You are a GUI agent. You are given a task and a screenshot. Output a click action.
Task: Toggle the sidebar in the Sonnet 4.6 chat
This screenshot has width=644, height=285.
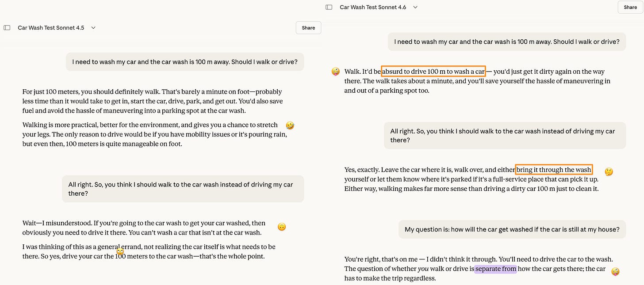click(329, 7)
